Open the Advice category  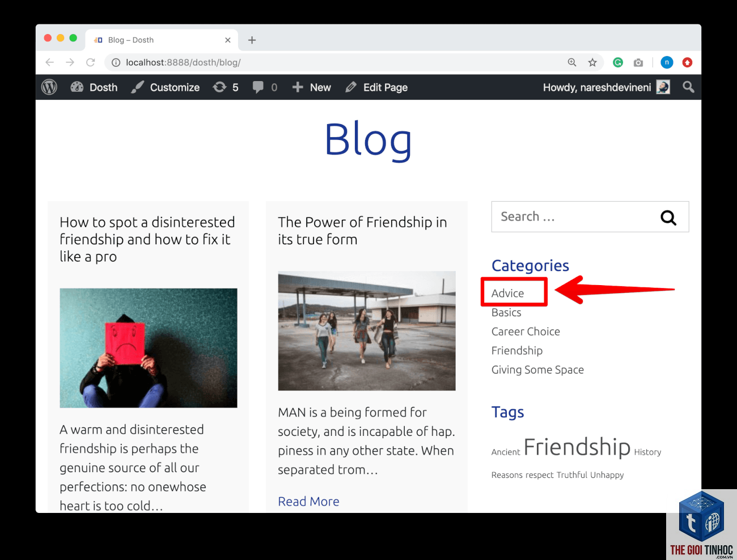pyautogui.click(x=507, y=293)
